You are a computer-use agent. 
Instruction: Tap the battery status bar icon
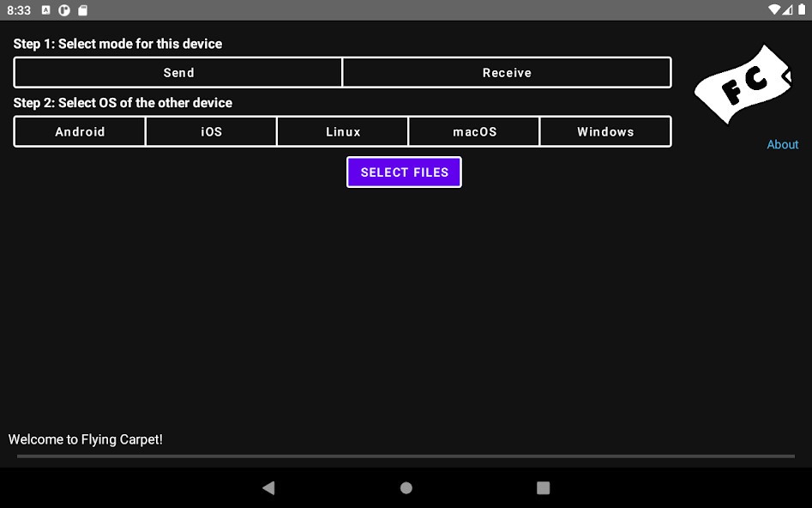click(x=802, y=9)
